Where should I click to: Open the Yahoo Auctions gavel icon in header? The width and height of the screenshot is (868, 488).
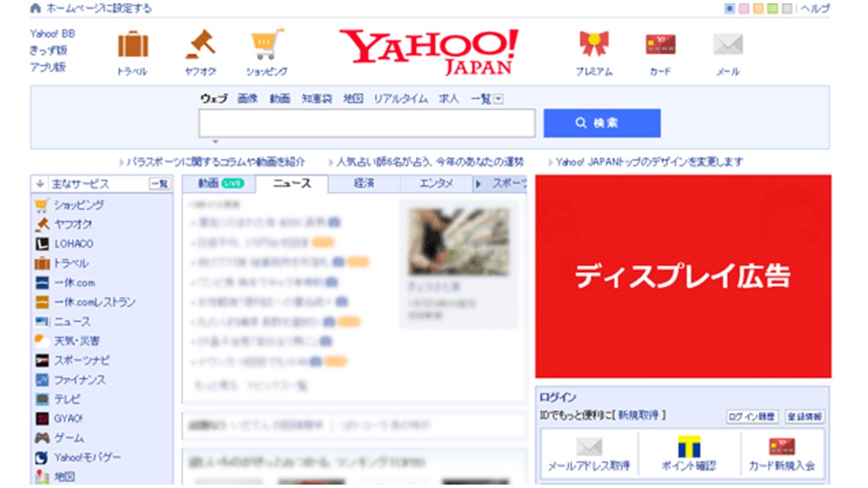200,44
